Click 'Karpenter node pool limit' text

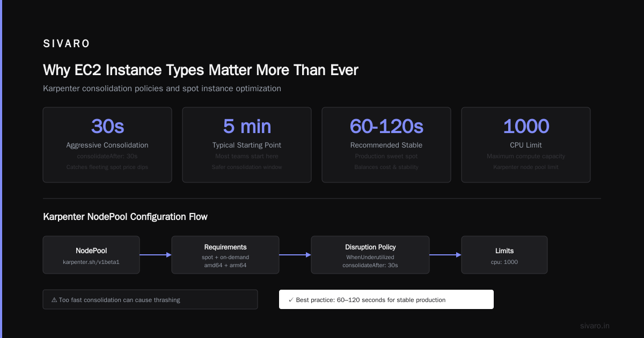coord(526,167)
